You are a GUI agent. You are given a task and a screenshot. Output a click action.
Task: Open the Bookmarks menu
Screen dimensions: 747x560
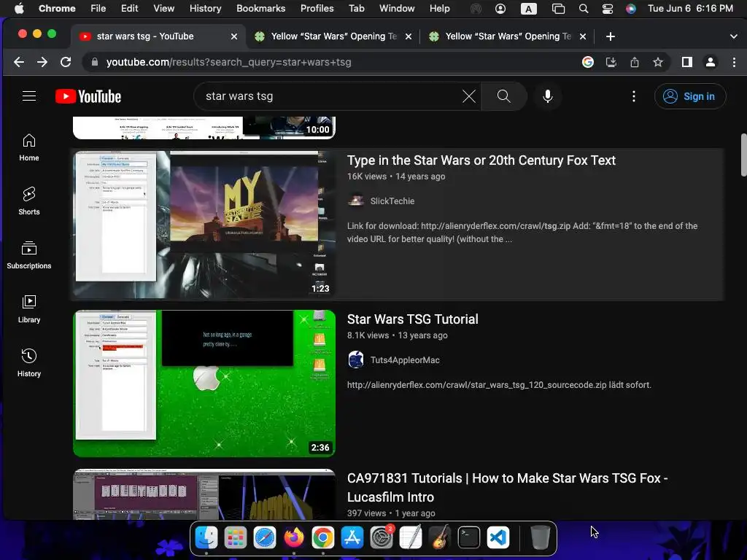260,8
